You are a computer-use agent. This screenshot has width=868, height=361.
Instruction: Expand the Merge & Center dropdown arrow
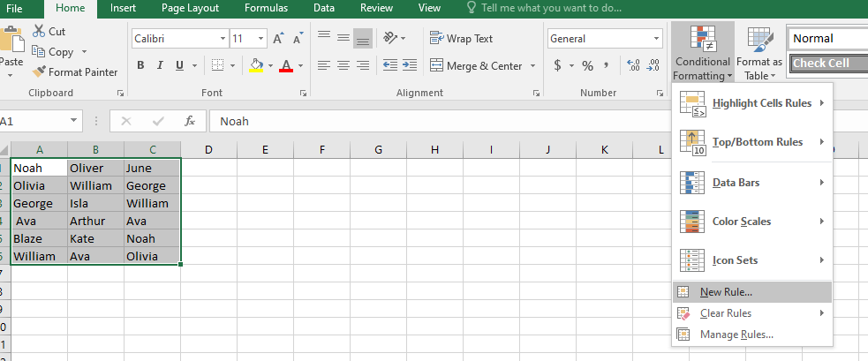pos(533,66)
